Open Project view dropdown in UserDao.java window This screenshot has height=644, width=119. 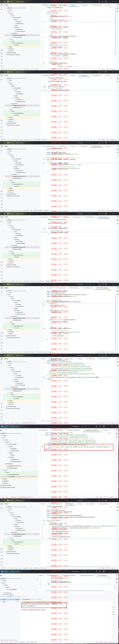[7, 75]
